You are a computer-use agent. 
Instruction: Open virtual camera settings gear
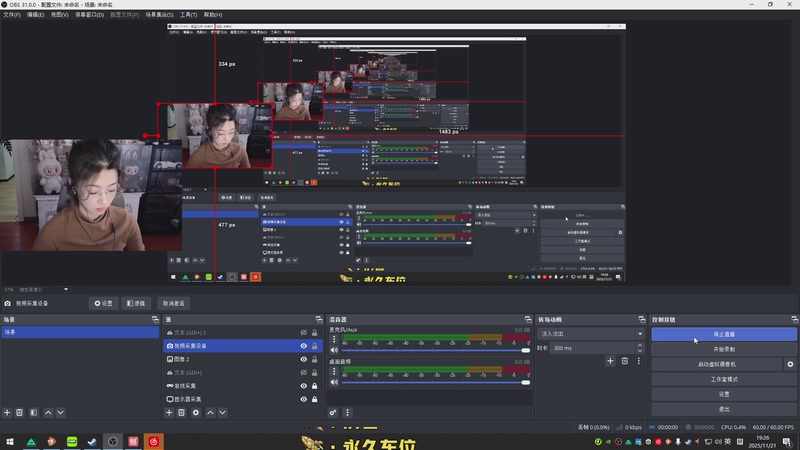click(x=790, y=364)
